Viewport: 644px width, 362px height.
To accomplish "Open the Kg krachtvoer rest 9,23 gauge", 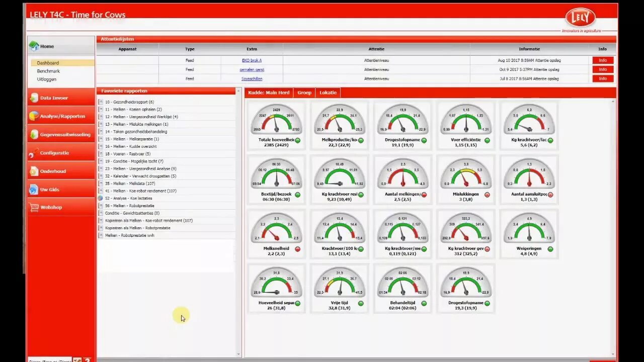I will click(x=340, y=180).
